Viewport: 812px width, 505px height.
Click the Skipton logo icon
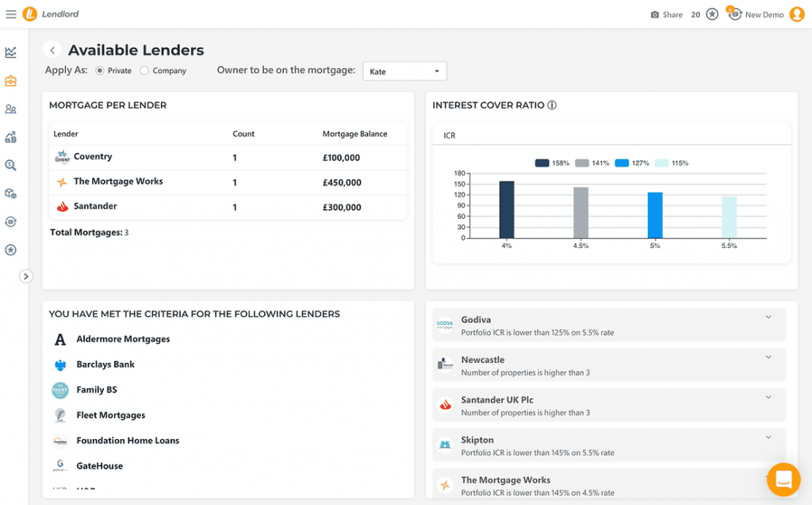pos(445,445)
